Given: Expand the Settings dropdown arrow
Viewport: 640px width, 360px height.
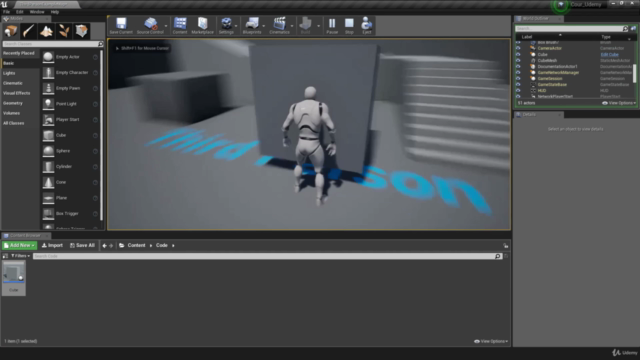Looking at the screenshot, I should pyautogui.click(x=236, y=26).
